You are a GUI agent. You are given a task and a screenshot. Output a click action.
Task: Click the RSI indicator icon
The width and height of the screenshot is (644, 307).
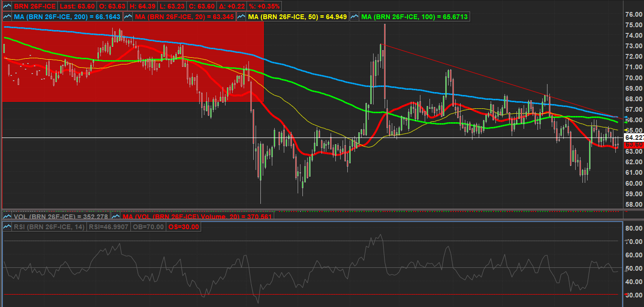pyautogui.click(x=7, y=227)
